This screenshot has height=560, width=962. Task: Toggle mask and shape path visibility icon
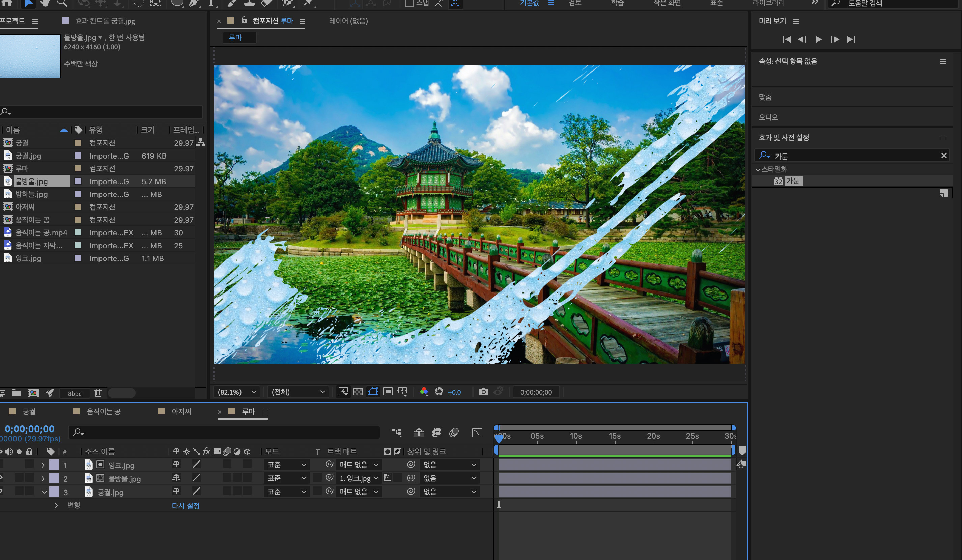[373, 392]
